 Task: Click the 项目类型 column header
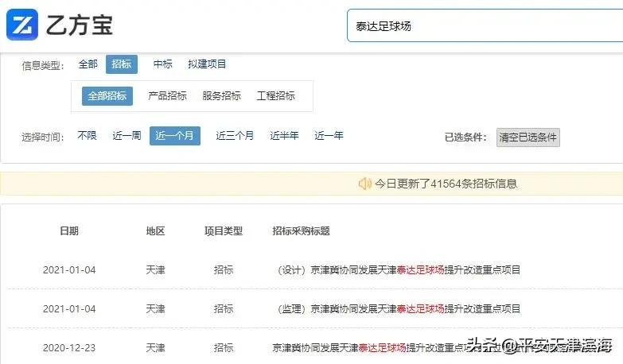click(224, 231)
